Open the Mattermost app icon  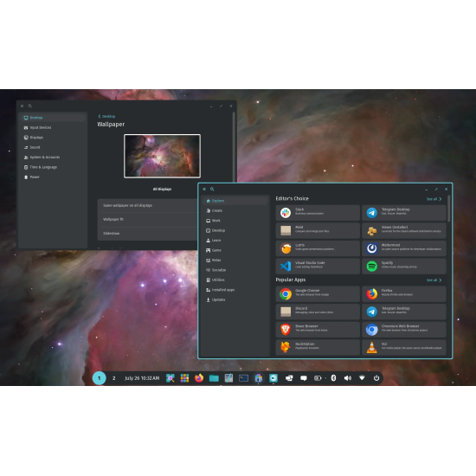(x=372, y=248)
